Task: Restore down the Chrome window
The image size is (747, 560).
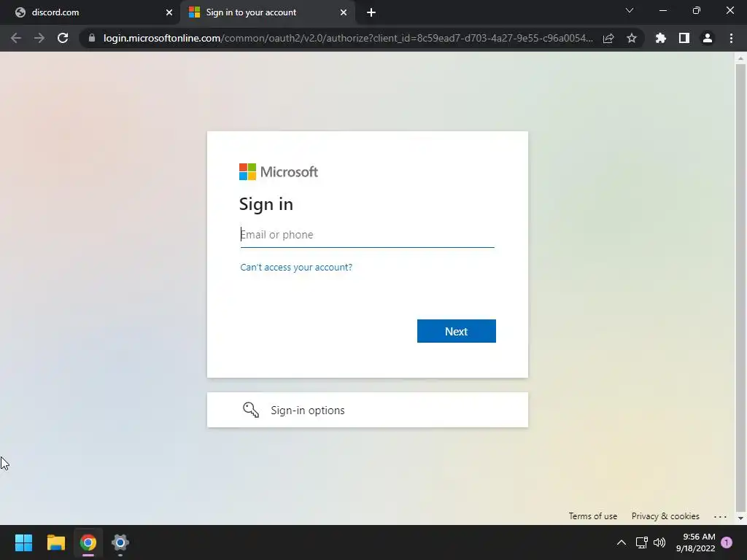Action: point(697,10)
